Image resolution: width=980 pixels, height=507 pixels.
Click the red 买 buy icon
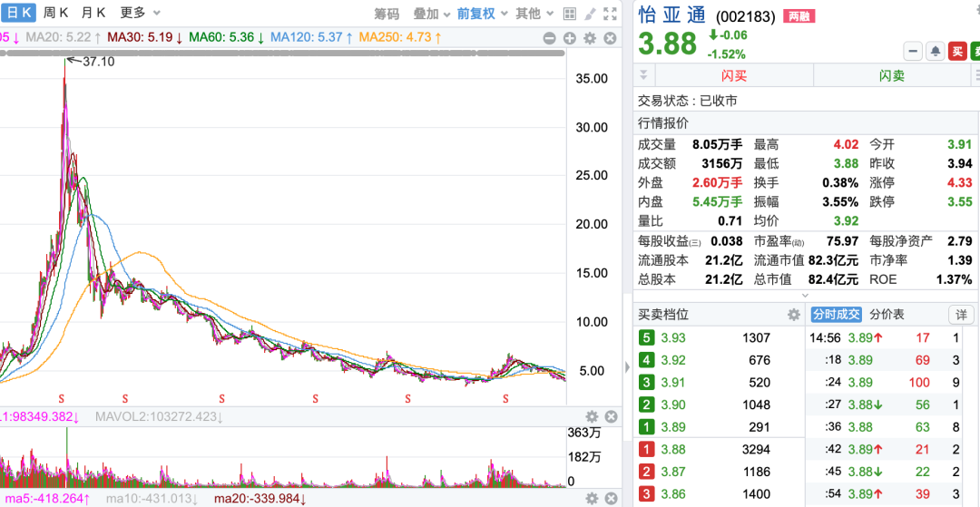[x=957, y=51]
